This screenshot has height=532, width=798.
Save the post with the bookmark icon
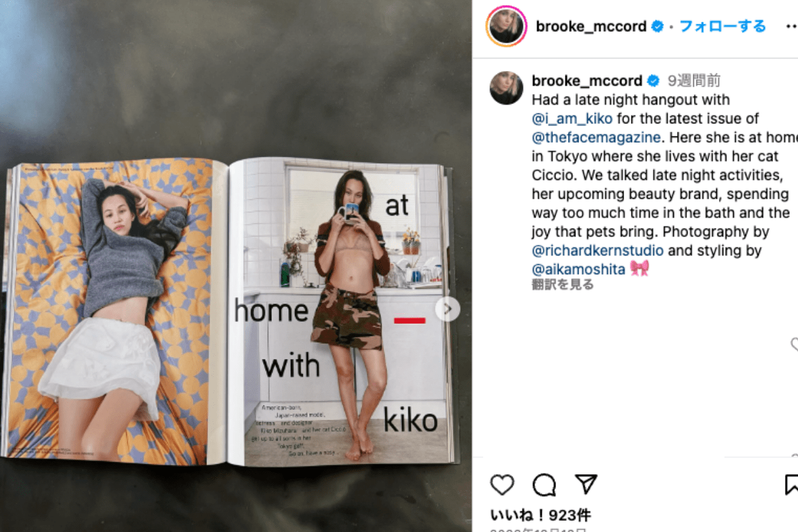click(792, 485)
